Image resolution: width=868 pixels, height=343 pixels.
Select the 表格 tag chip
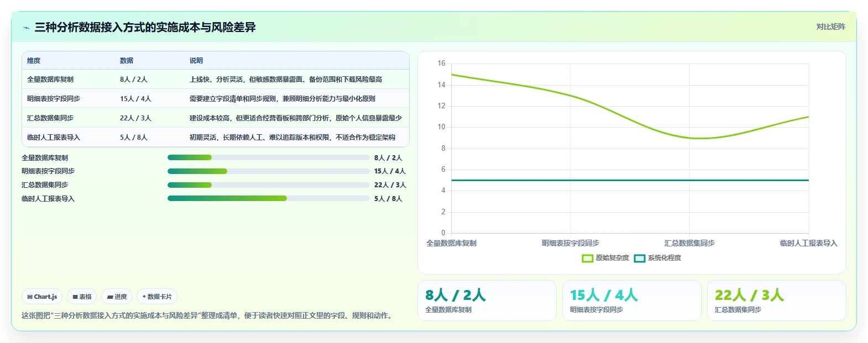(82, 297)
